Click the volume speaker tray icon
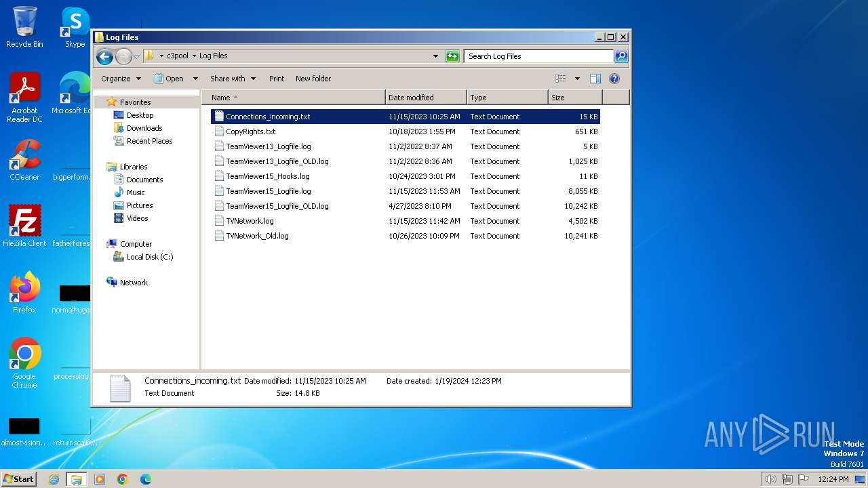The width and height of the screenshot is (868, 488). [770, 479]
